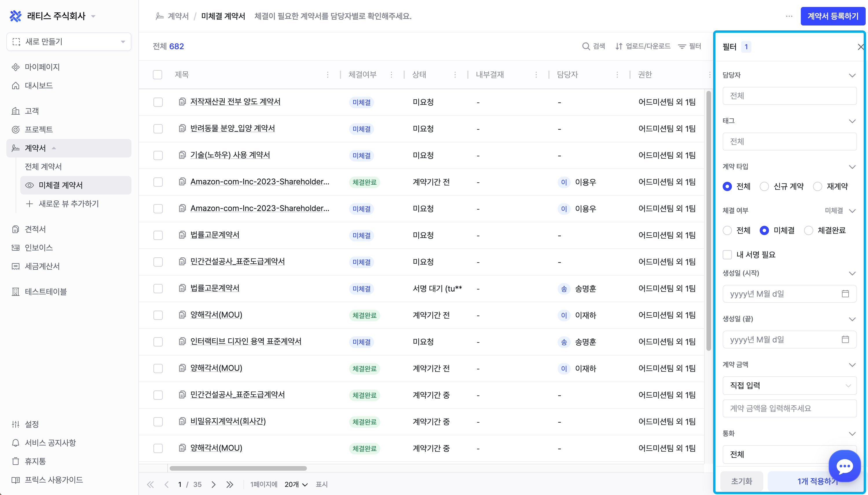Open the upload/download arrows icon
The image size is (868, 495).
(619, 46)
